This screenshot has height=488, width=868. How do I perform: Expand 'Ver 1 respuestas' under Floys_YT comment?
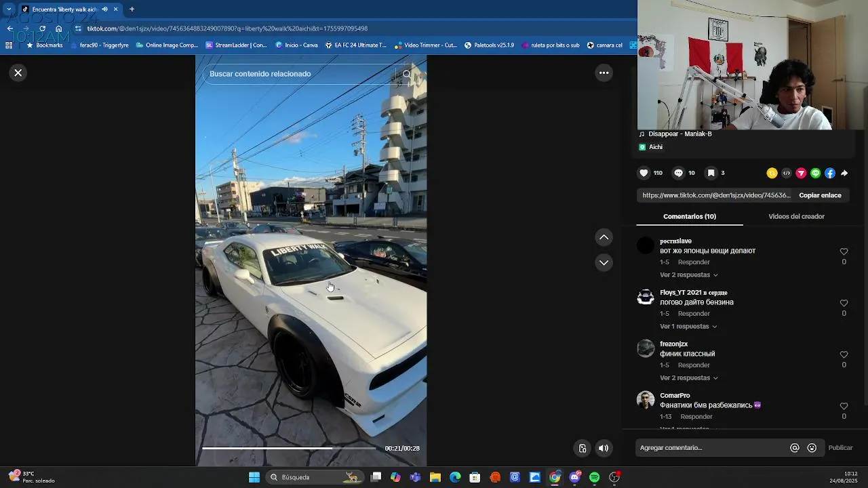[688, 326]
